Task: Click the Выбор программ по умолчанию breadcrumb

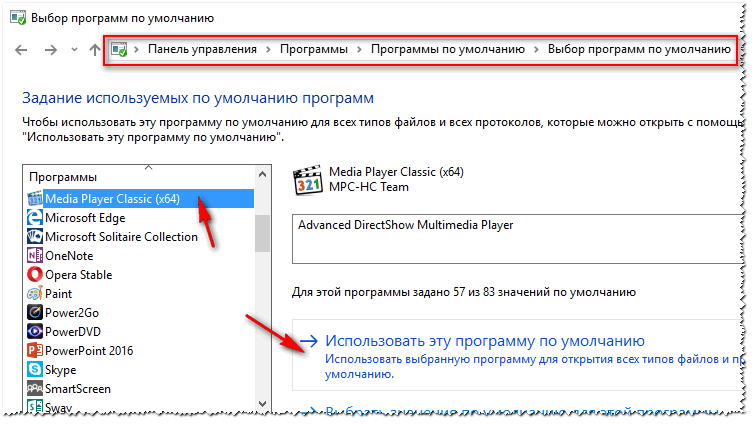Action: click(639, 49)
